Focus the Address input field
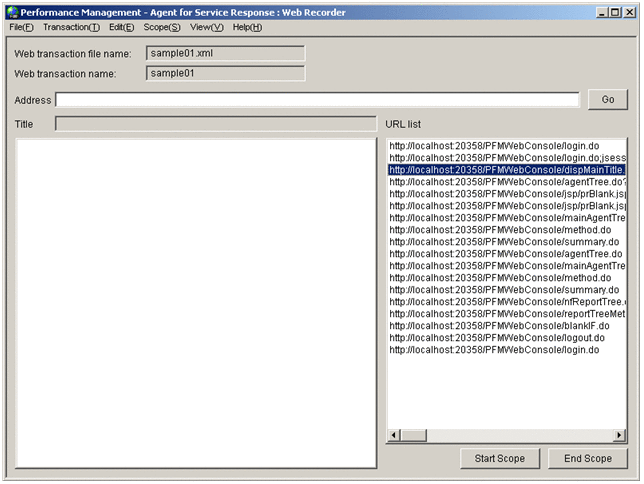This screenshot has height=484, width=644. click(x=317, y=100)
